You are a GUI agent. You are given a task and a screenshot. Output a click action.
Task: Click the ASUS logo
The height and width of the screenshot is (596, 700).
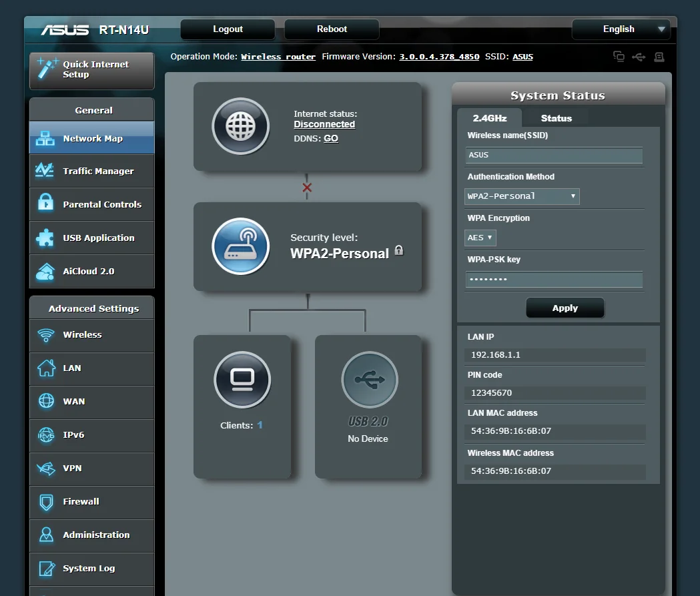point(65,30)
